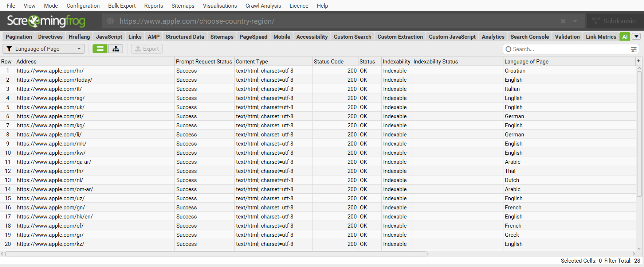The width and height of the screenshot is (644, 267).
Task: Clear the URL with the X icon
Action: (563, 21)
